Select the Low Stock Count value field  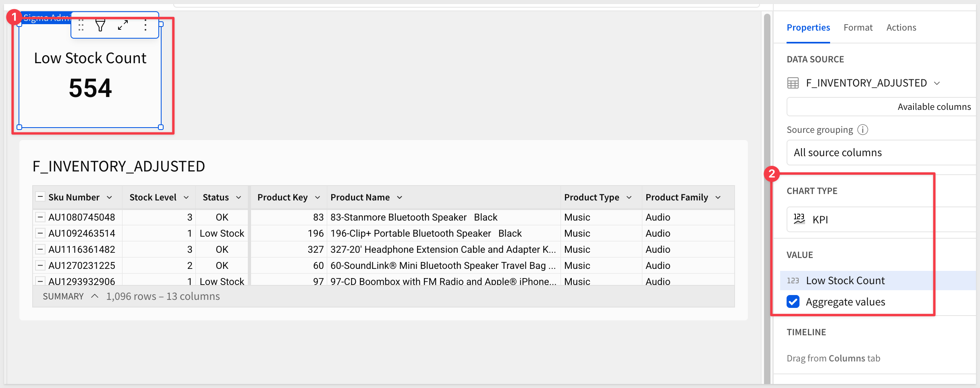(x=845, y=281)
